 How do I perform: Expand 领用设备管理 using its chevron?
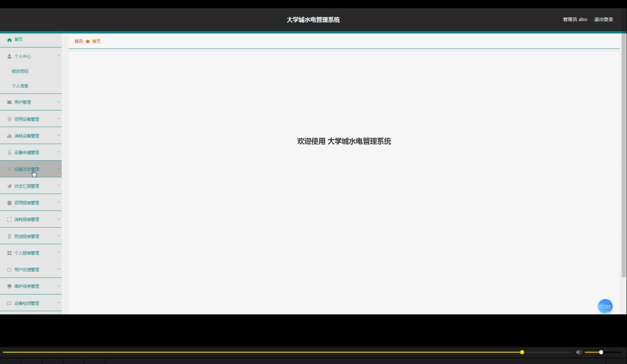(59, 119)
